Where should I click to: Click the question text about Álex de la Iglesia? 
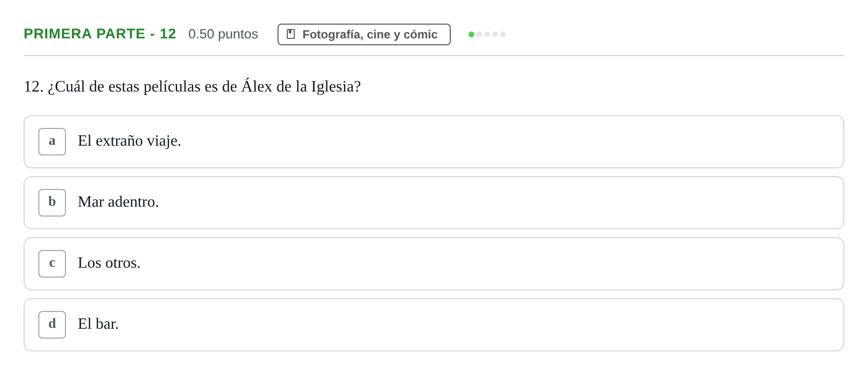192,87
